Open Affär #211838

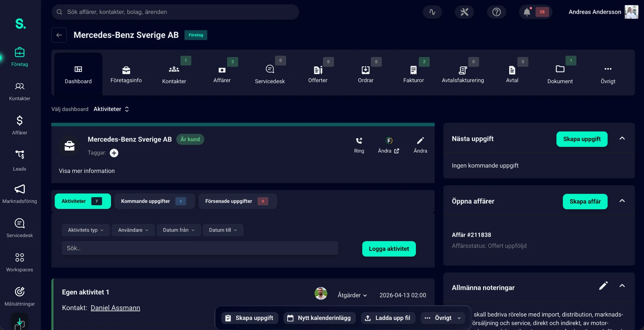[471, 235]
